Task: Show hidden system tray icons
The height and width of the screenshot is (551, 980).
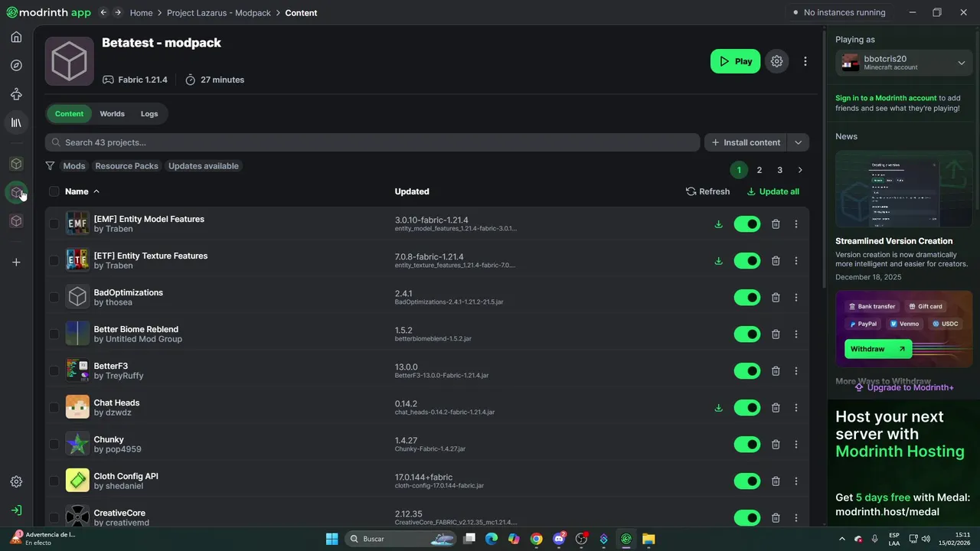Action: pos(842,539)
